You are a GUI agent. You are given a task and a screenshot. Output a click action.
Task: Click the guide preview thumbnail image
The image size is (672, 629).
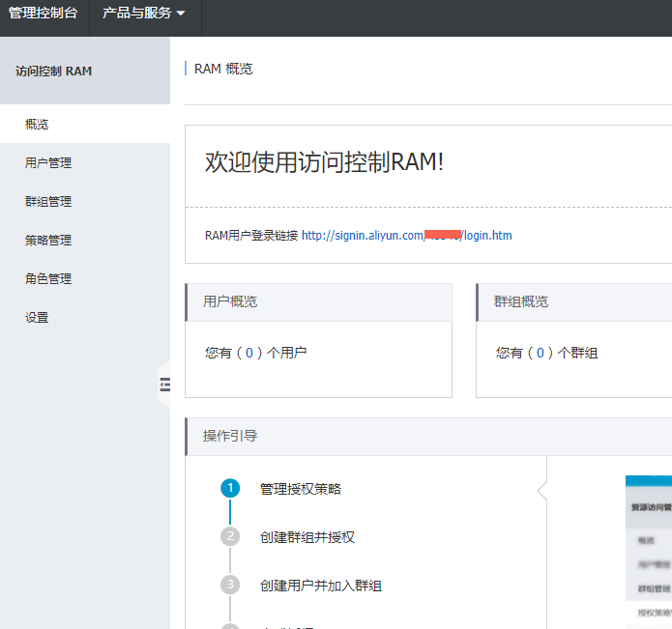pos(649,553)
